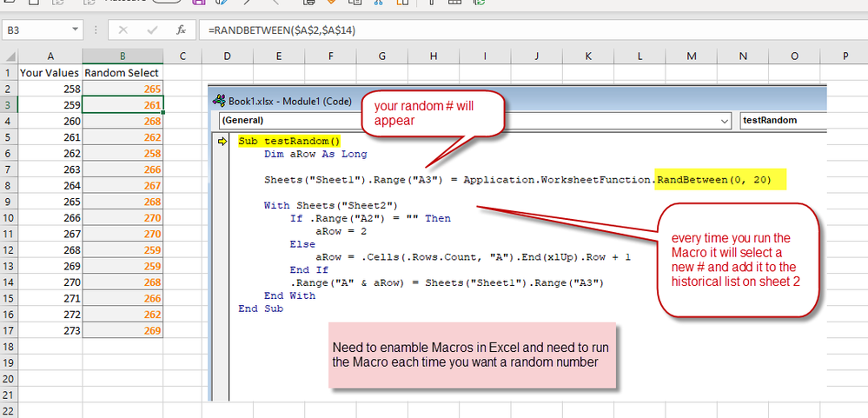Select column K header
This screenshot has height=418, width=868.
coord(588,56)
